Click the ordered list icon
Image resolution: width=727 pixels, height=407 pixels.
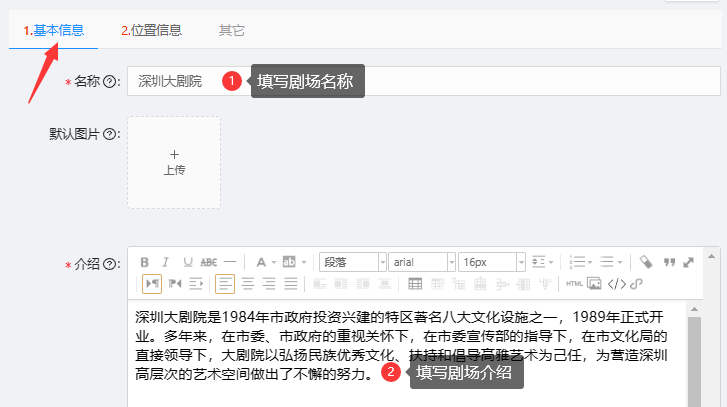(577, 262)
